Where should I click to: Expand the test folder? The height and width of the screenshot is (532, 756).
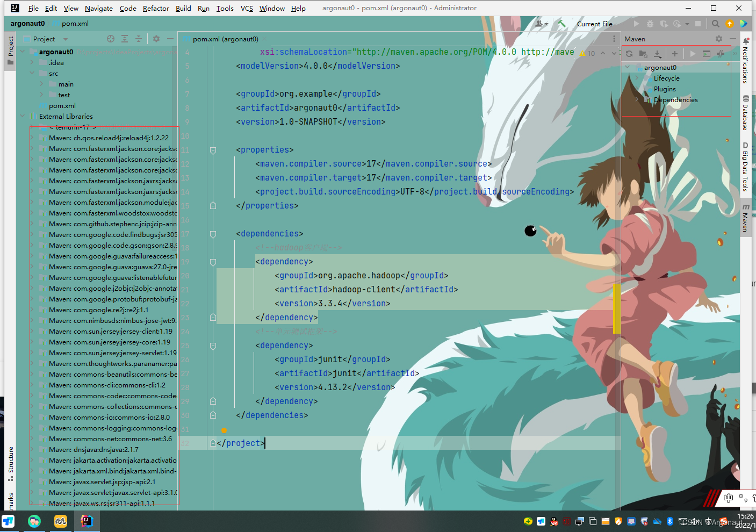click(x=41, y=95)
